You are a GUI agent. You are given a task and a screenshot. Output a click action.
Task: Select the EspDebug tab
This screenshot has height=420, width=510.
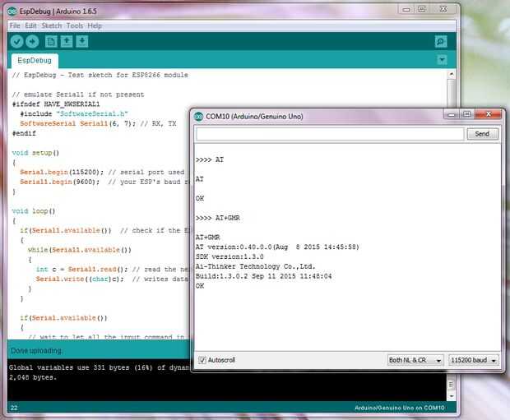tap(35, 60)
